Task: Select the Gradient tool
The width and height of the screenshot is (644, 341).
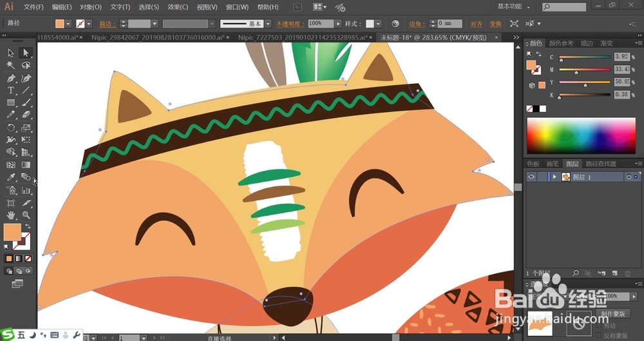Action: click(26, 165)
